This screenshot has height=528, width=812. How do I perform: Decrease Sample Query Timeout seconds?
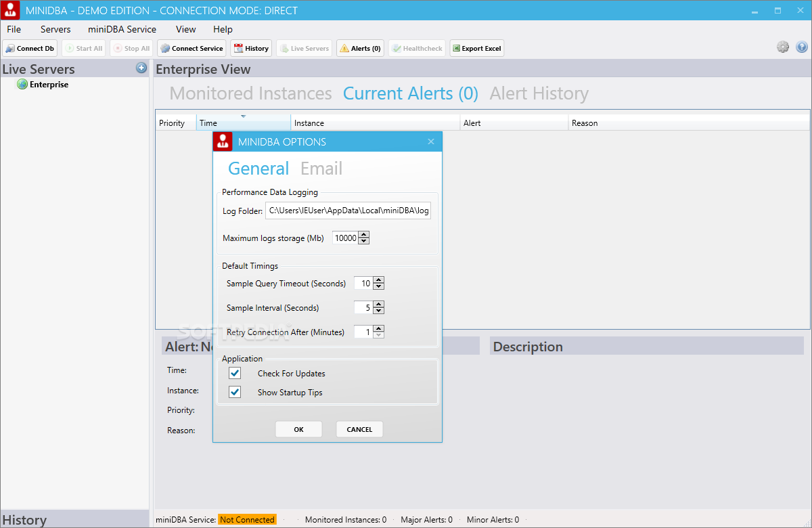pyautogui.click(x=379, y=286)
